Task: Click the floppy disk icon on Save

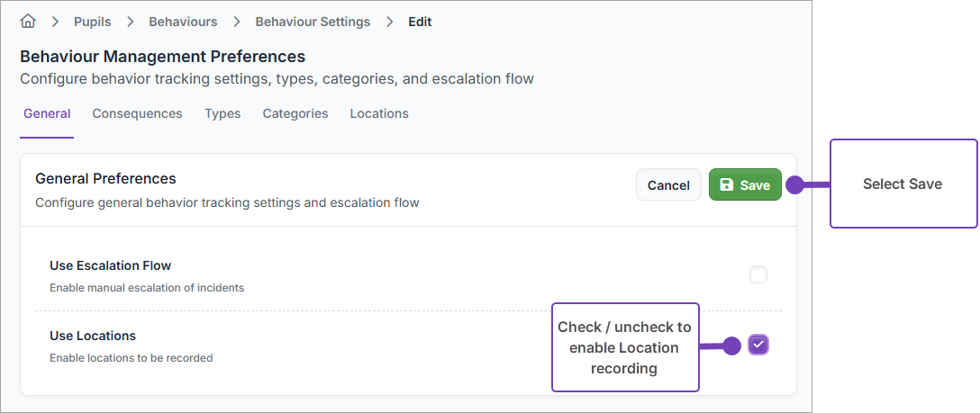Action: [x=727, y=184]
